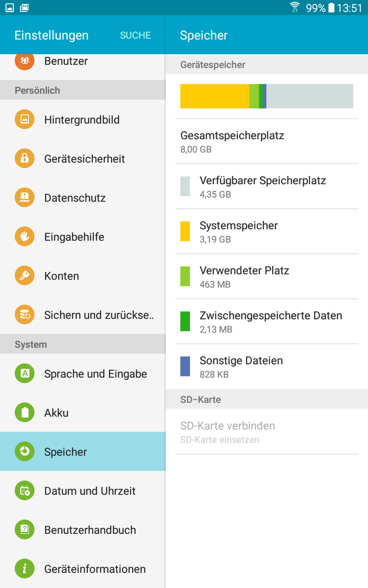Tap the Gerätesicherheit lock icon
Viewport: 368px width, 588px height.
coord(25,159)
